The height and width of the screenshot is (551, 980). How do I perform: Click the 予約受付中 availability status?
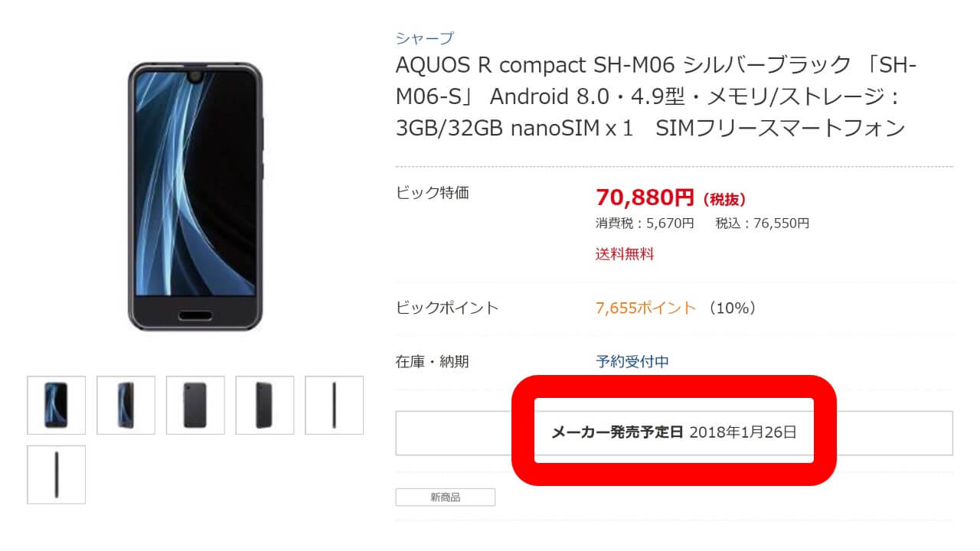coord(632,361)
